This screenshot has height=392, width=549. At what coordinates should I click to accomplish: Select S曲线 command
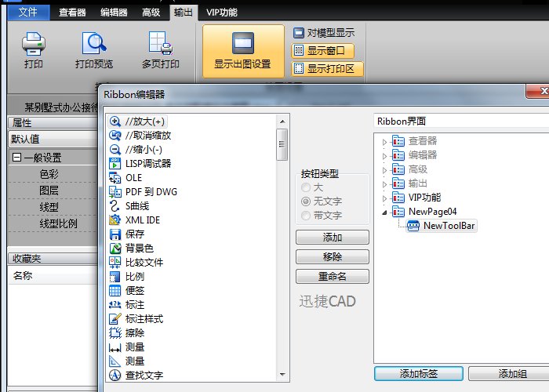pos(129,205)
